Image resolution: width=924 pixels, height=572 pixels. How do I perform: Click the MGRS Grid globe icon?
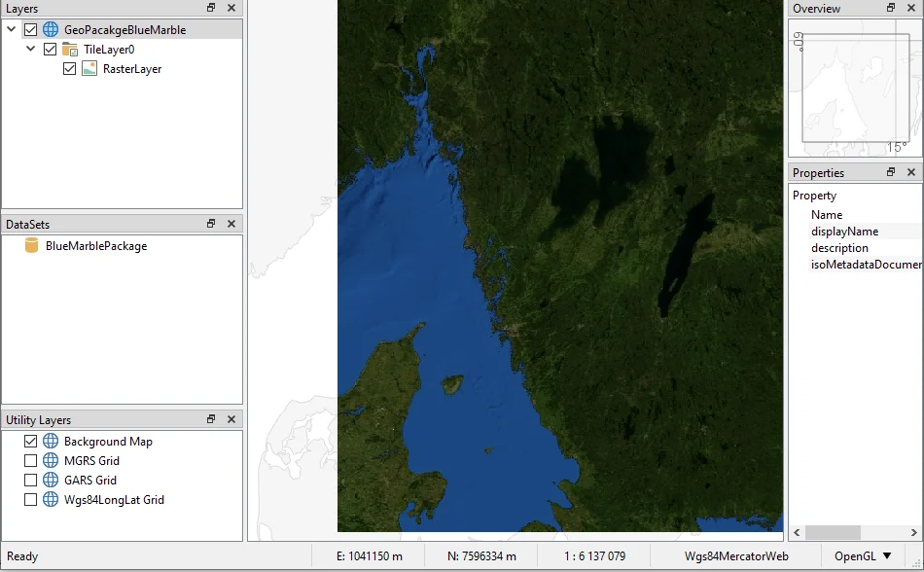point(51,461)
